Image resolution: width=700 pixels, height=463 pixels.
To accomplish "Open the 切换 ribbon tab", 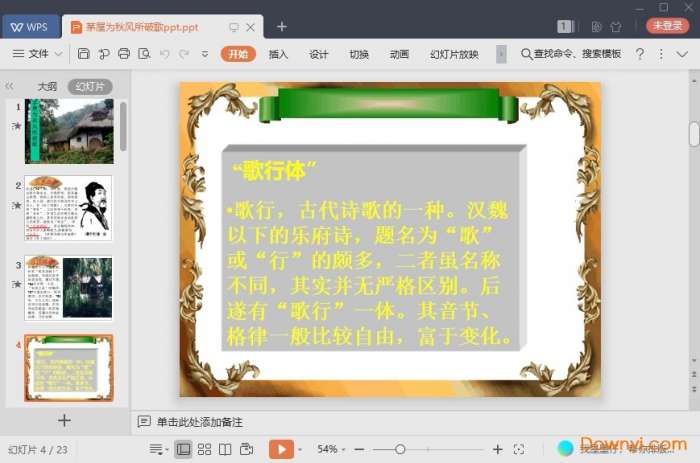I will pyautogui.click(x=359, y=54).
